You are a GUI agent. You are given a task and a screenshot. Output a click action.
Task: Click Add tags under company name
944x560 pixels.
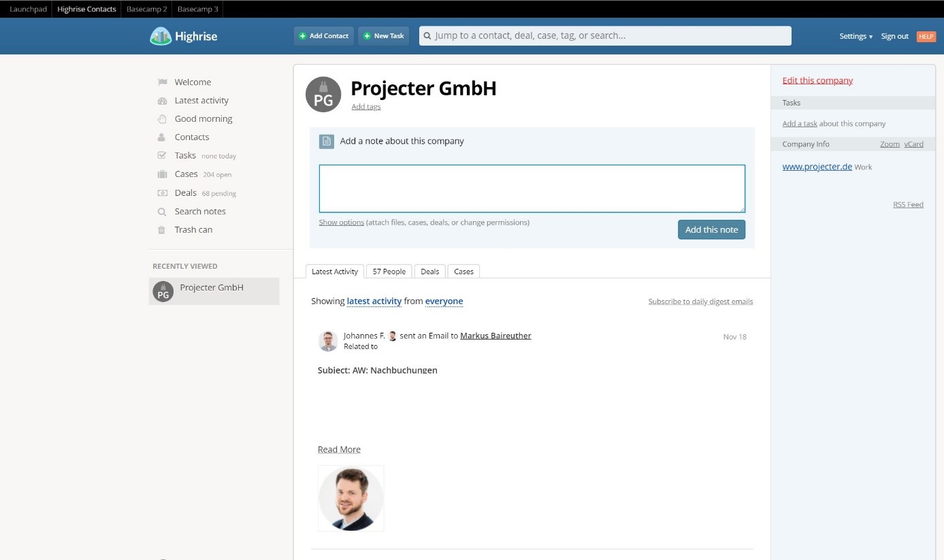(366, 107)
